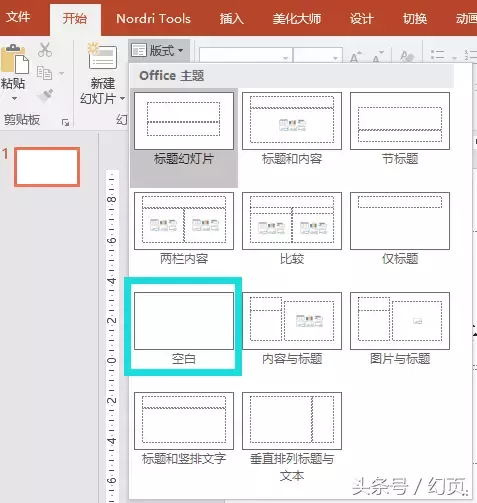Expand the bullet list options arrow
The image size is (477, 503).
coord(454,58)
